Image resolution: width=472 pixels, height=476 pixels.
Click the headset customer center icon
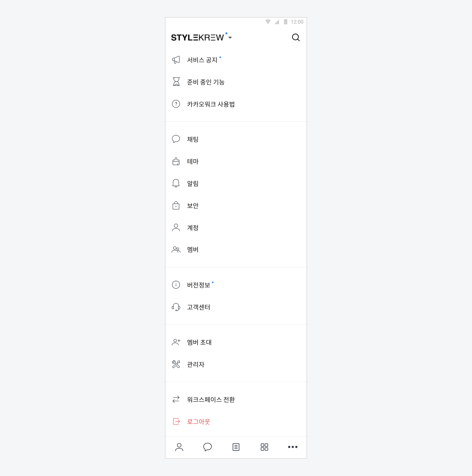pyautogui.click(x=176, y=307)
